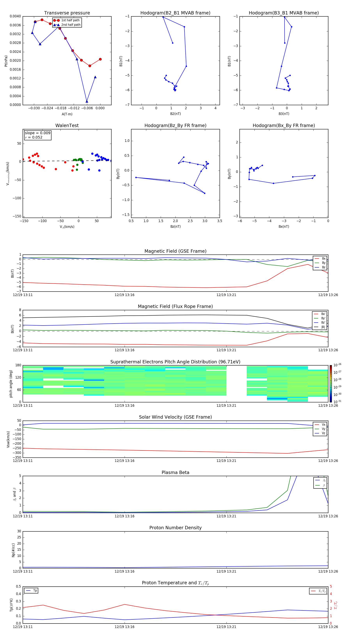The height and width of the screenshot is (644, 351).
Task: Click the 'slope = 0.009' annotation
Action: pyautogui.click(x=37, y=133)
